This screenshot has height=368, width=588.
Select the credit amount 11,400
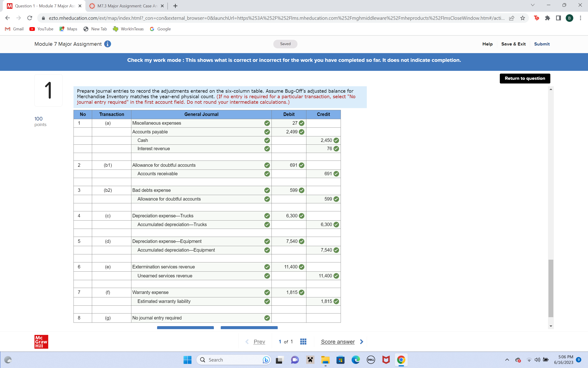click(323, 276)
